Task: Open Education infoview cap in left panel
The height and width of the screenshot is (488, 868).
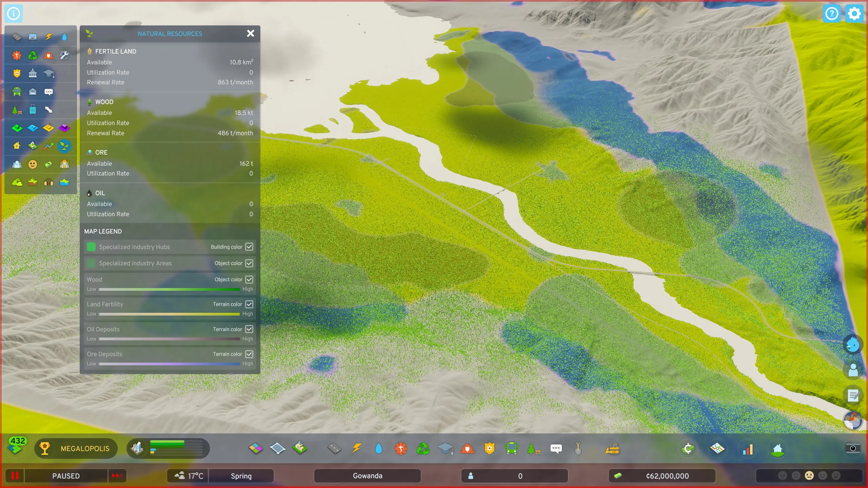Action: pyautogui.click(x=48, y=73)
